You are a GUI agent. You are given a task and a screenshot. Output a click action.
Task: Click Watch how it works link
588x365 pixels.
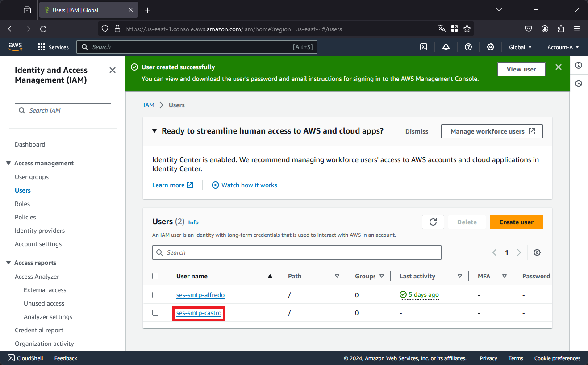pyautogui.click(x=244, y=185)
